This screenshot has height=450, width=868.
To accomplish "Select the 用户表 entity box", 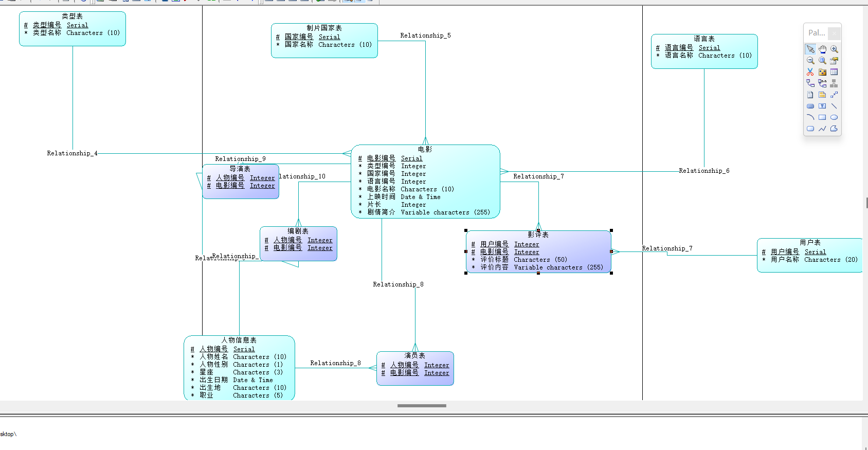I will tap(810, 255).
